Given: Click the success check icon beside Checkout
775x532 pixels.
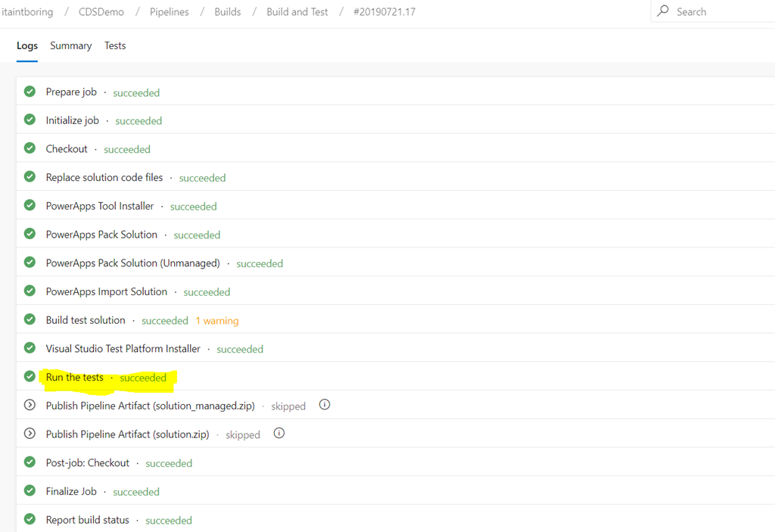Looking at the screenshot, I should [30, 148].
